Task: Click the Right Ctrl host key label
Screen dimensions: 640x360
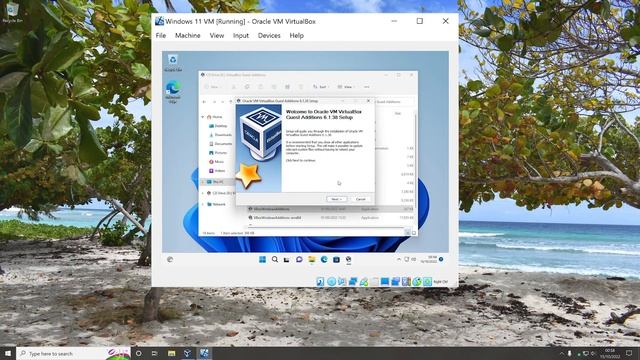Action: (440, 282)
